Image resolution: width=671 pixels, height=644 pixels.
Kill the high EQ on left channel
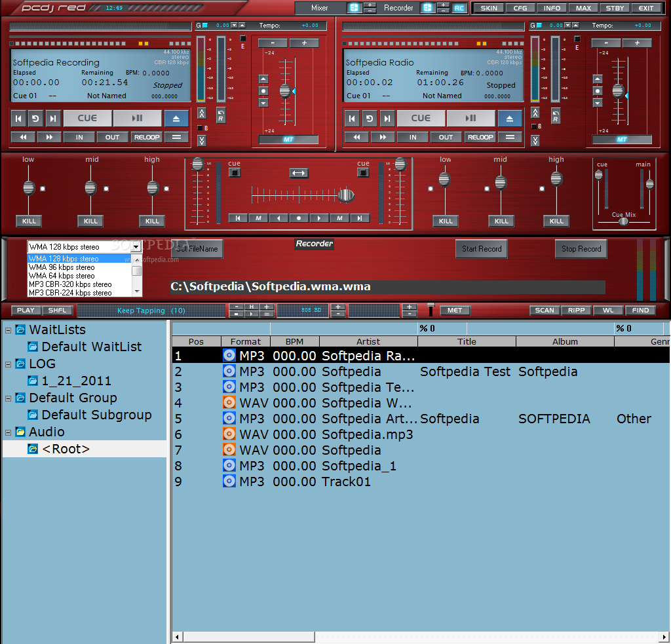pos(152,221)
